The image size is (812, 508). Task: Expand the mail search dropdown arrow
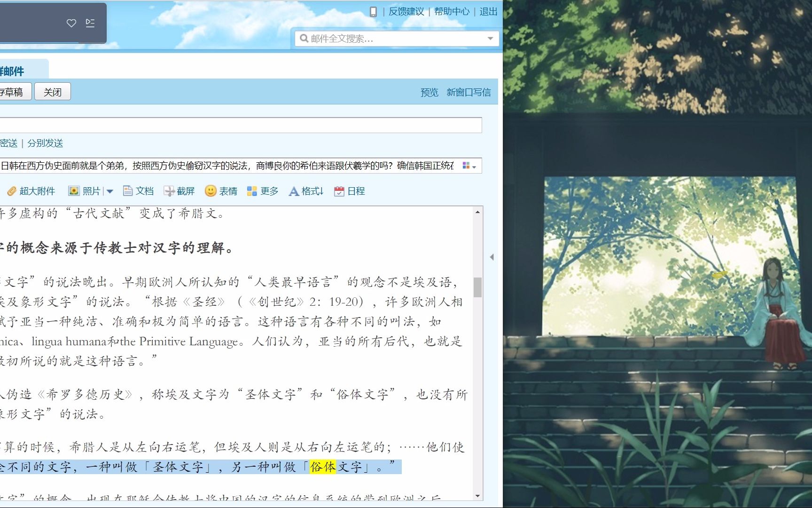[490, 39]
